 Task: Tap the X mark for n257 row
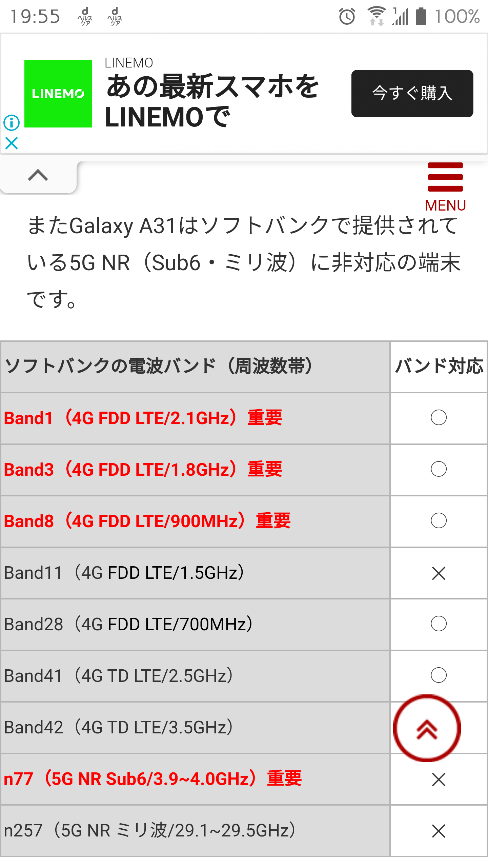point(439,831)
